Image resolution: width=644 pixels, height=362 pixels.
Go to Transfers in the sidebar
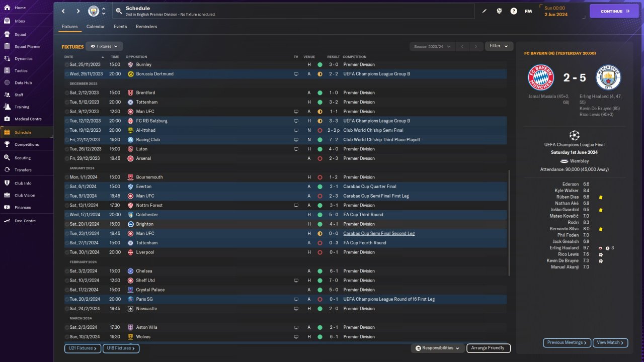(x=23, y=170)
